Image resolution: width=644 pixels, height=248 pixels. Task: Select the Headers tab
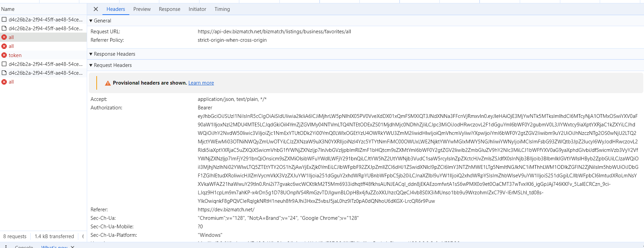[x=116, y=9]
